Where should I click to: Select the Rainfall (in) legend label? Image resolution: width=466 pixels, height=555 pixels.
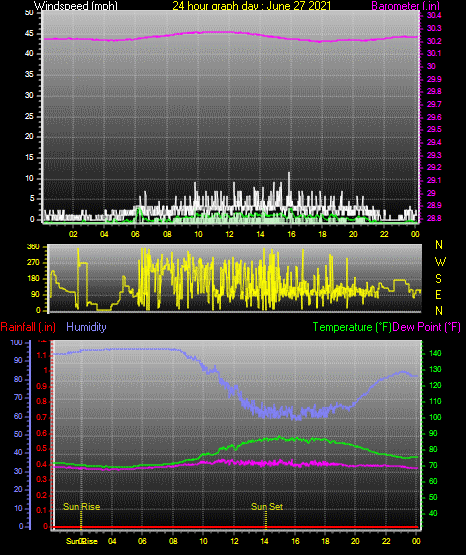[28, 327]
